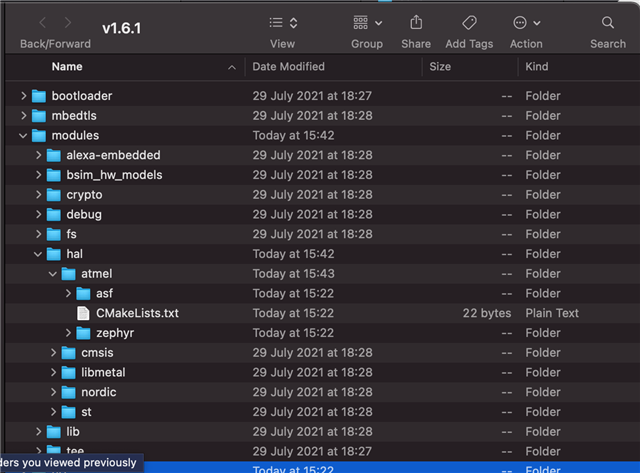Go back with the Back arrow

tap(43, 23)
